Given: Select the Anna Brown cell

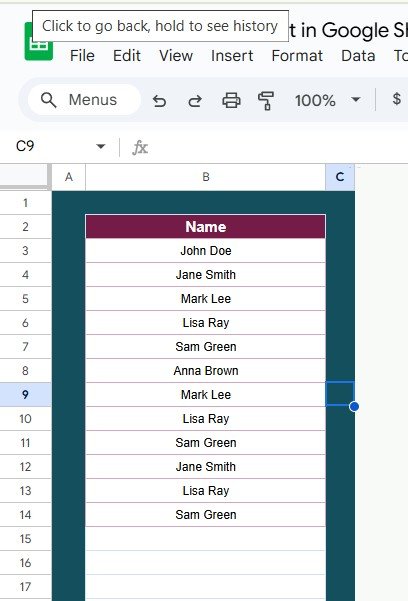Looking at the screenshot, I should (x=206, y=371).
